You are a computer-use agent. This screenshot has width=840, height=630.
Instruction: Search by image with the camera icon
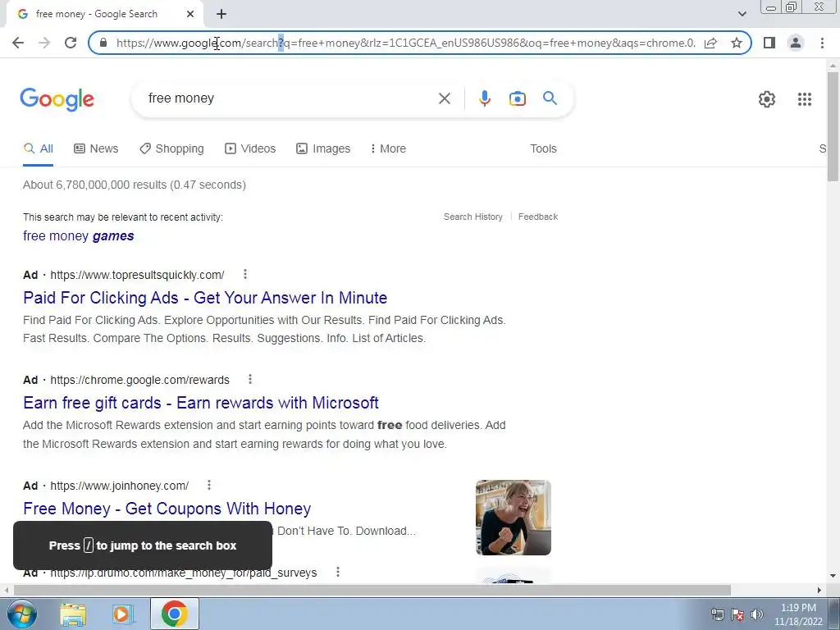pyautogui.click(x=517, y=98)
